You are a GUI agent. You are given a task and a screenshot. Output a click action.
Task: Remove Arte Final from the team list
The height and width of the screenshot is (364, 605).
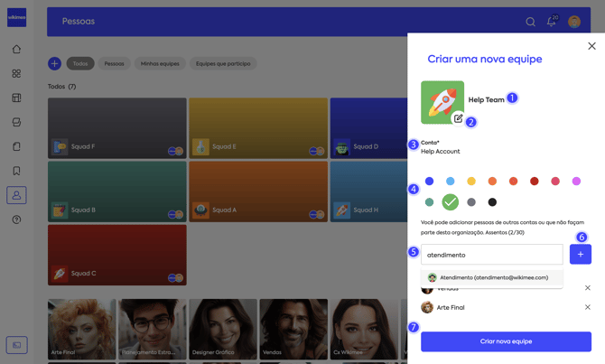point(587,307)
